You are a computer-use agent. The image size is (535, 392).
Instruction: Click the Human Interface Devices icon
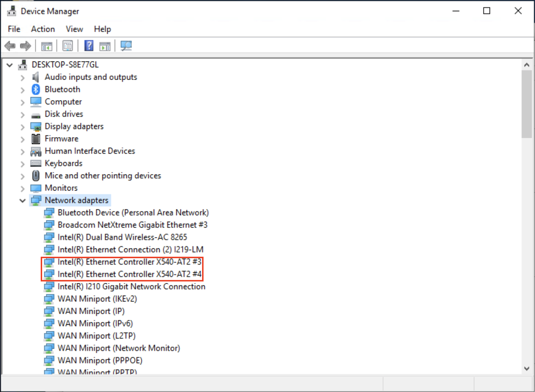point(36,151)
